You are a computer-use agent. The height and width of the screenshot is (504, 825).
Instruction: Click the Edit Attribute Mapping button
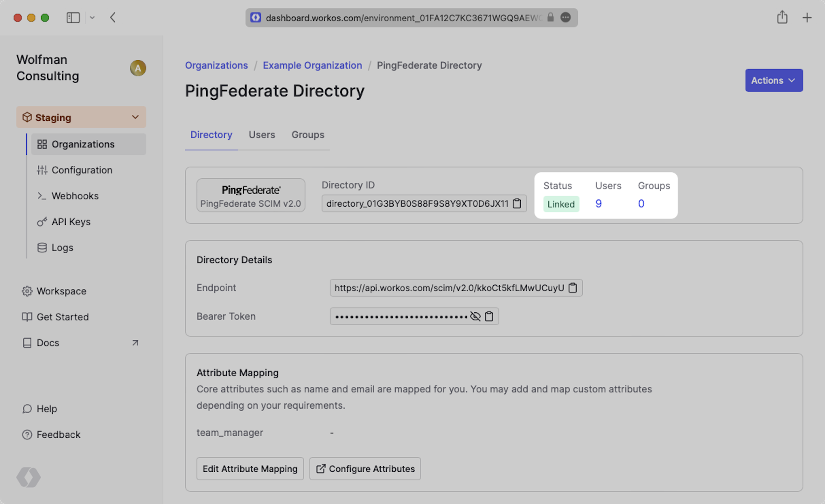point(250,469)
